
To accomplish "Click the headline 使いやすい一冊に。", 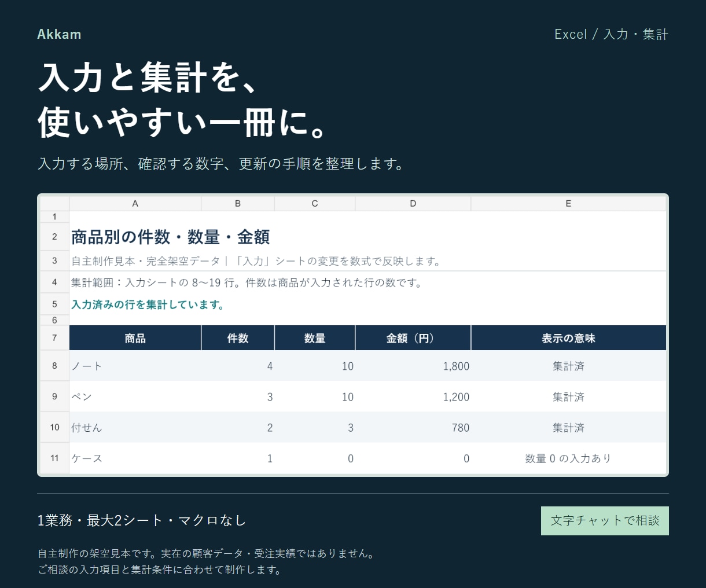I will (183, 122).
